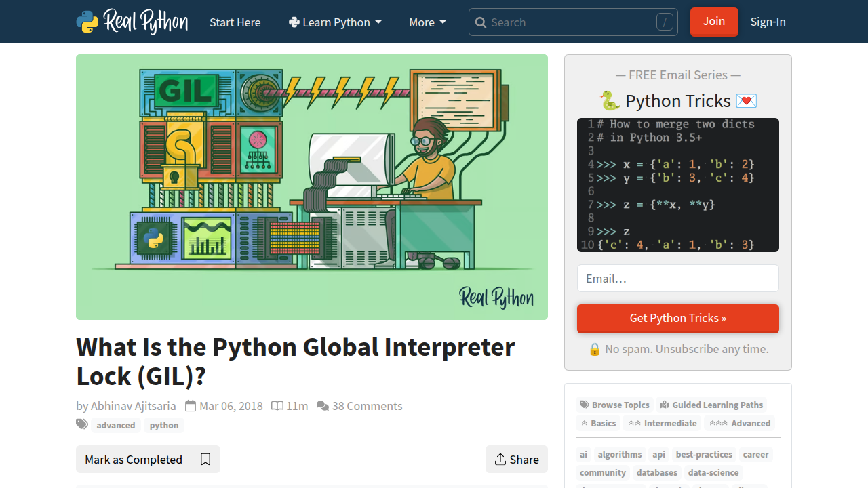Bookmark this article with the bookmark icon
Screen dimensions: 868x488
(x=205, y=460)
